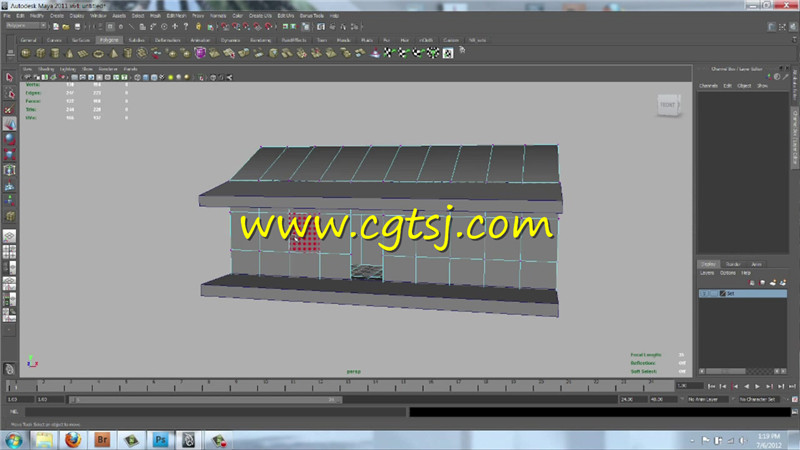
Task: Open Firefox from the Windows taskbar
Action: click(x=73, y=439)
